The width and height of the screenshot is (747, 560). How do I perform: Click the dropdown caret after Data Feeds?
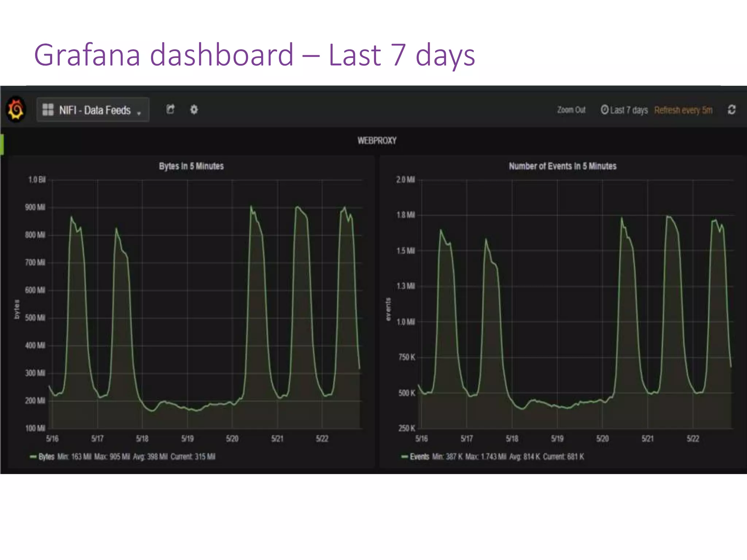coord(139,113)
